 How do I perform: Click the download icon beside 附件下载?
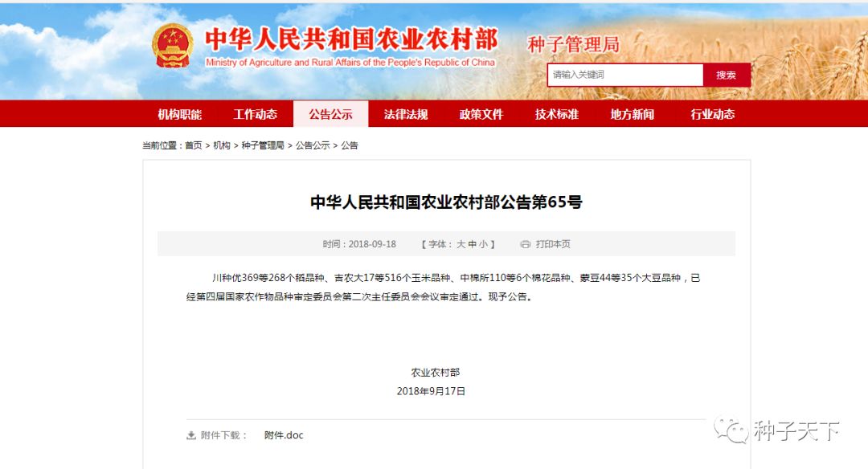191,435
